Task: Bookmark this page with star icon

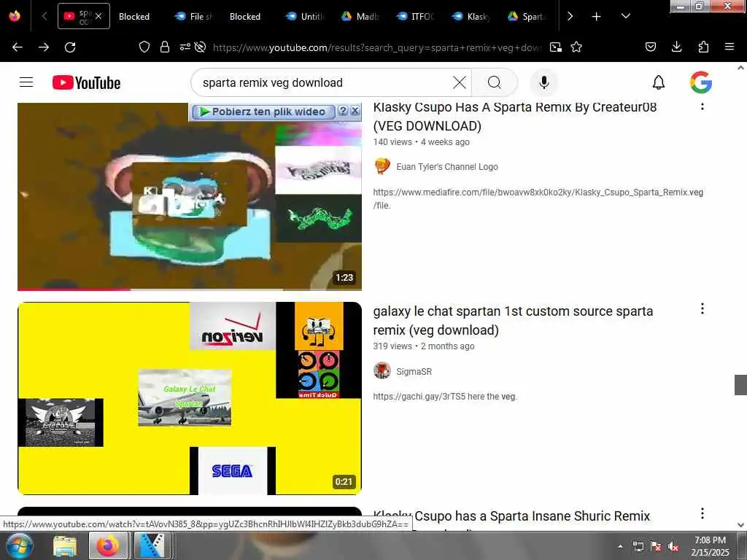Action: (x=576, y=47)
